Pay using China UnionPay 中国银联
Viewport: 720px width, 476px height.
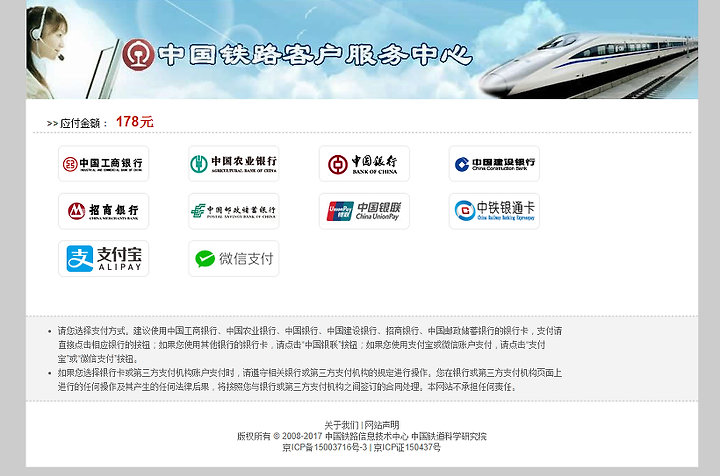point(364,211)
